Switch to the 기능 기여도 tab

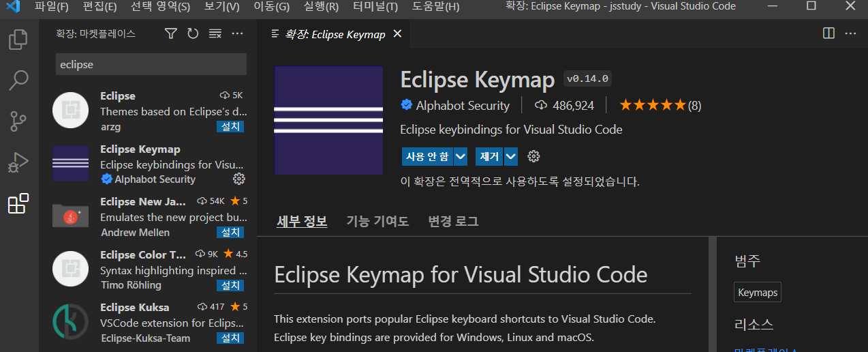[x=377, y=221]
